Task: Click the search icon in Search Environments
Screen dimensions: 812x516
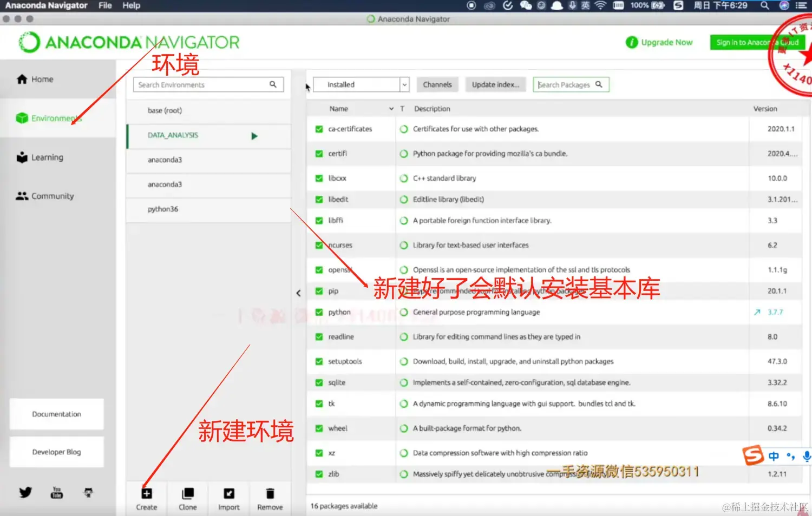Action: tap(273, 84)
